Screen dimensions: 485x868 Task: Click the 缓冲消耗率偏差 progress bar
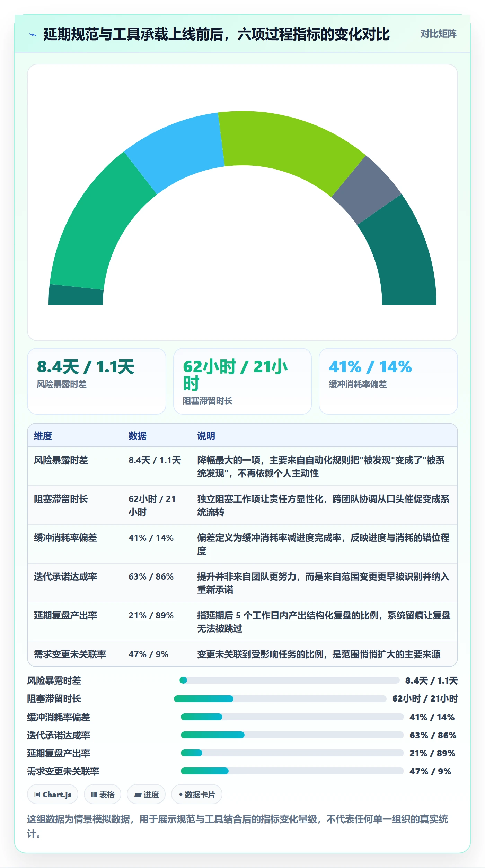[292, 717]
